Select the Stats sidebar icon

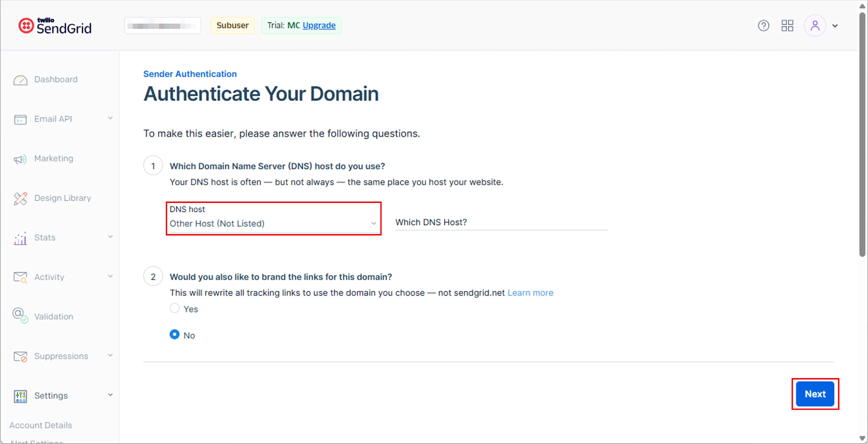[x=20, y=238]
